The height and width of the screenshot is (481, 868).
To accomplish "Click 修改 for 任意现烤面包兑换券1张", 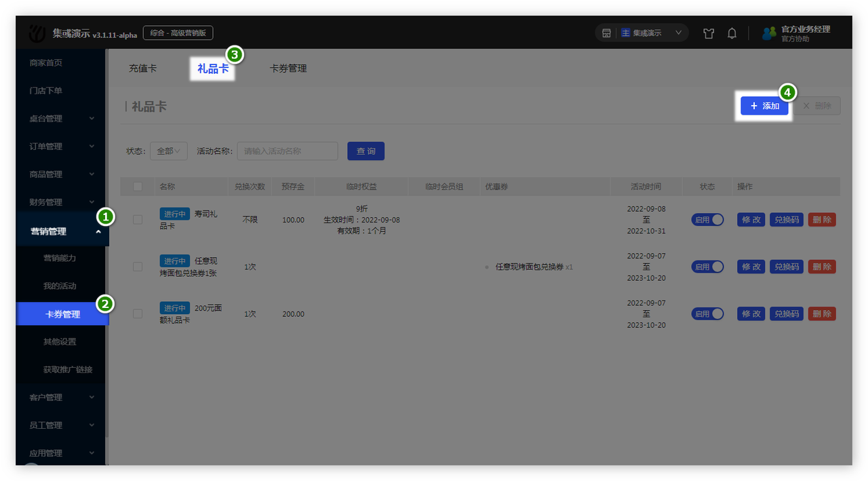I will point(751,267).
